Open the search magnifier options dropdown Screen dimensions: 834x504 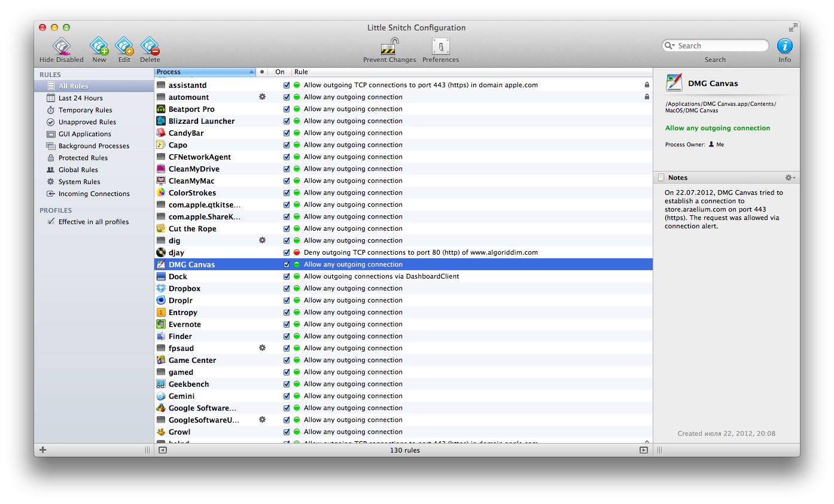(671, 46)
